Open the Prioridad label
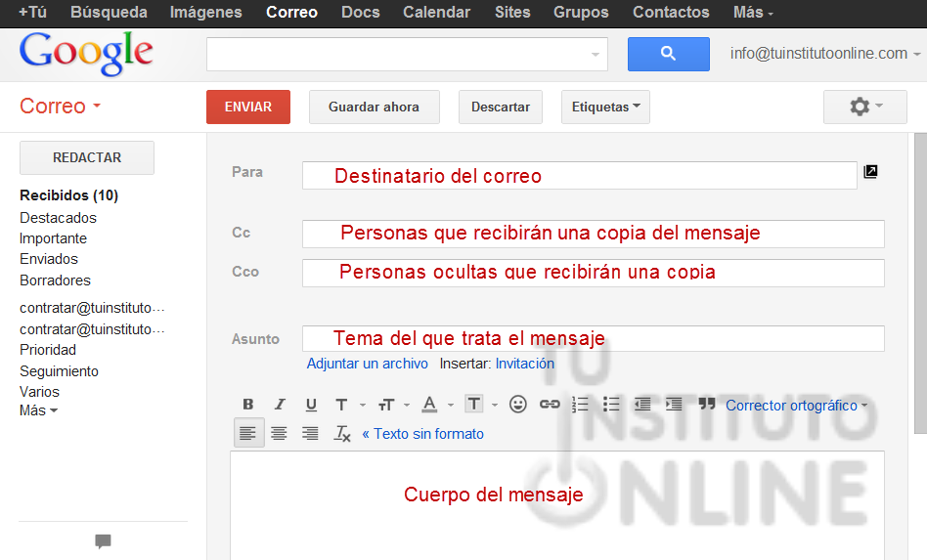 click(x=48, y=350)
